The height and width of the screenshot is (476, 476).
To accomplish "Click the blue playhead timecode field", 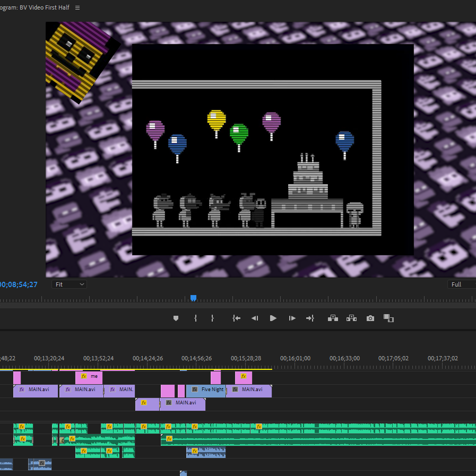I will [18, 285].
